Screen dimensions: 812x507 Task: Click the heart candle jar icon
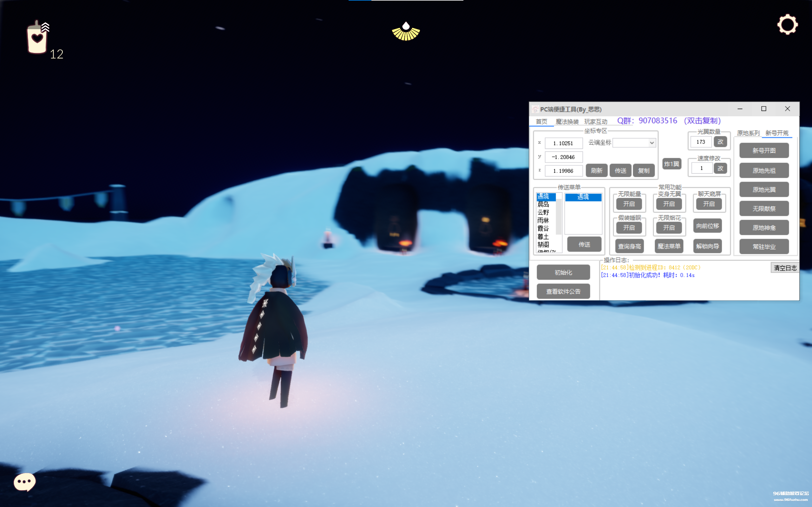[37, 38]
